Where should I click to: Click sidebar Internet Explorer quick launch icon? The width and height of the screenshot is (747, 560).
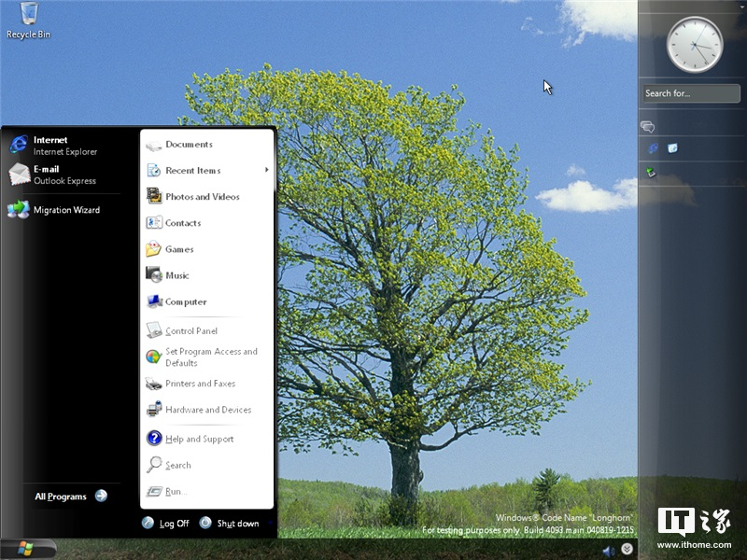click(653, 148)
